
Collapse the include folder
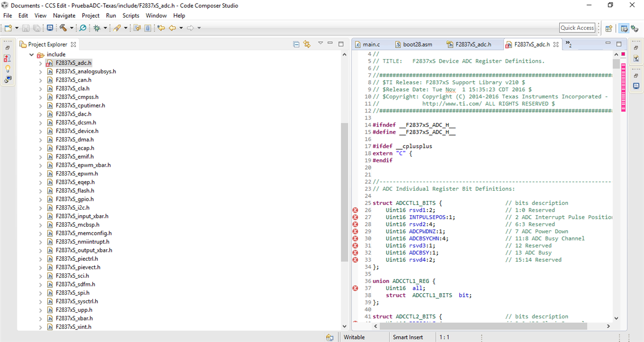pyautogui.click(x=31, y=54)
